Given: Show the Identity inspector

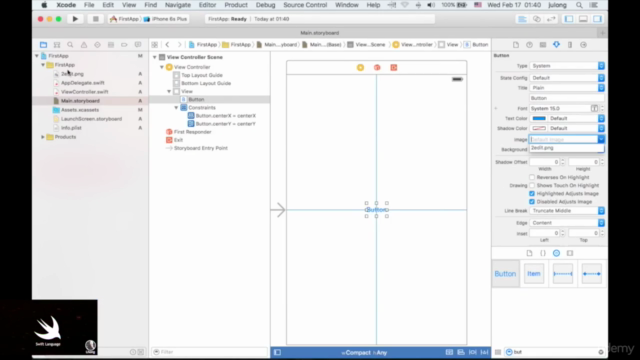Looking at the screenshot, I should (543, 45).
